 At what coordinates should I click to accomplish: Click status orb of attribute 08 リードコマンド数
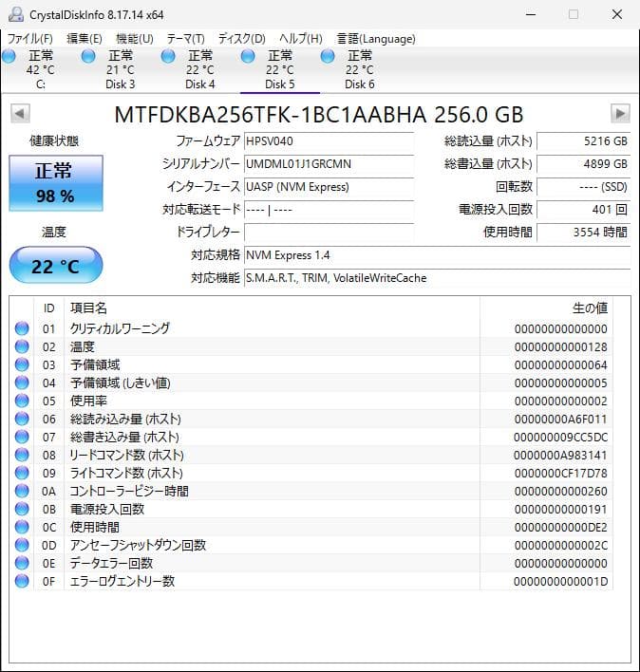22,455
